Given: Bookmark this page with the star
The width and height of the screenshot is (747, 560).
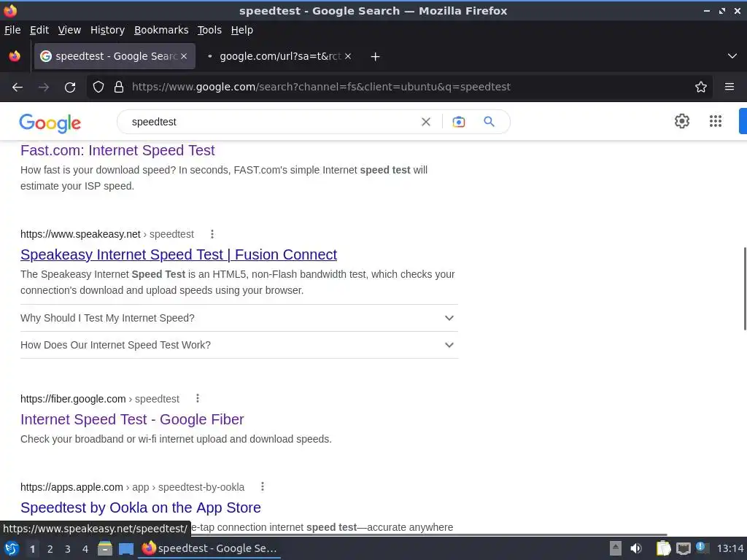Looking at the screenshot, I should [701, 87].
